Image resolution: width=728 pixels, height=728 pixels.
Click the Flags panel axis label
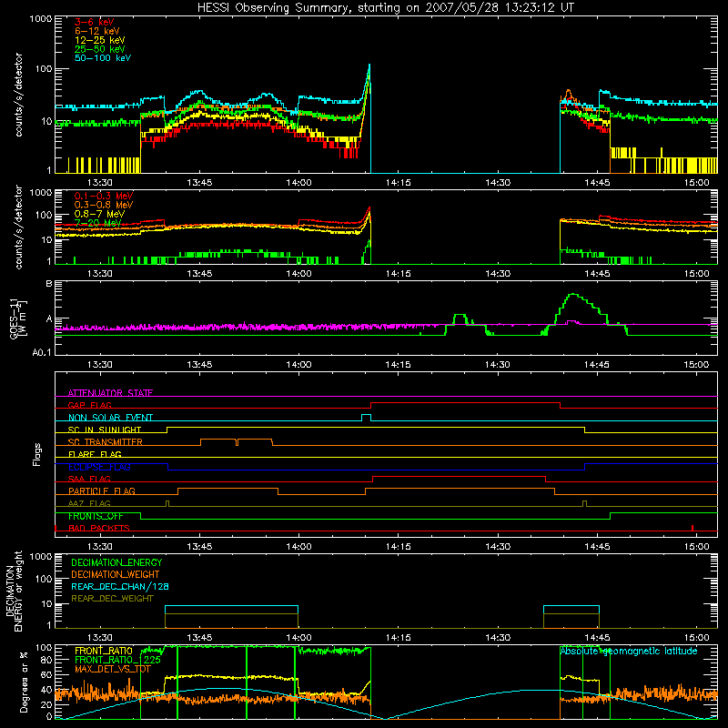coord(37,454)
